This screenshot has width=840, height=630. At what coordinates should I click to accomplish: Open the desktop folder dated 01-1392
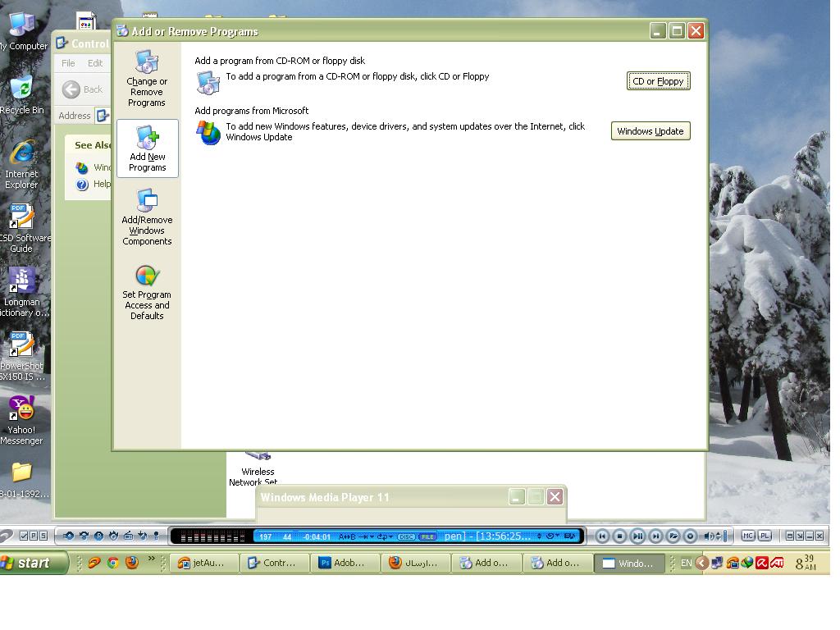pos(22,479)
